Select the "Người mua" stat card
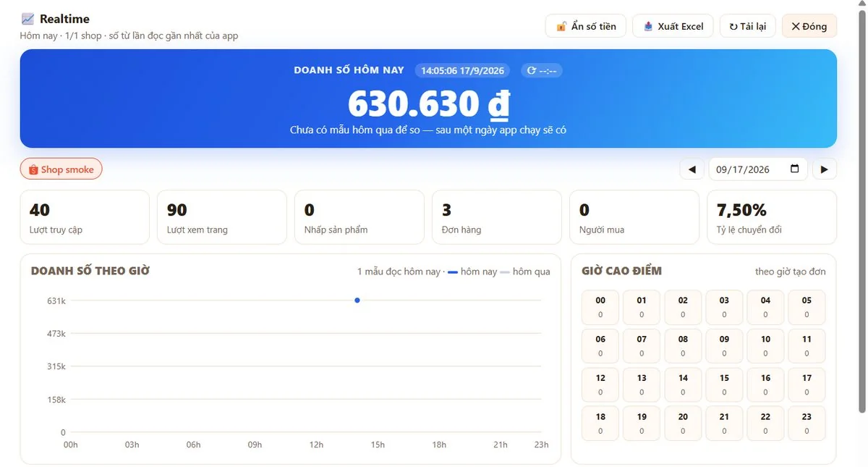This screenshot has height=467, width=868. tap(634, 217)
